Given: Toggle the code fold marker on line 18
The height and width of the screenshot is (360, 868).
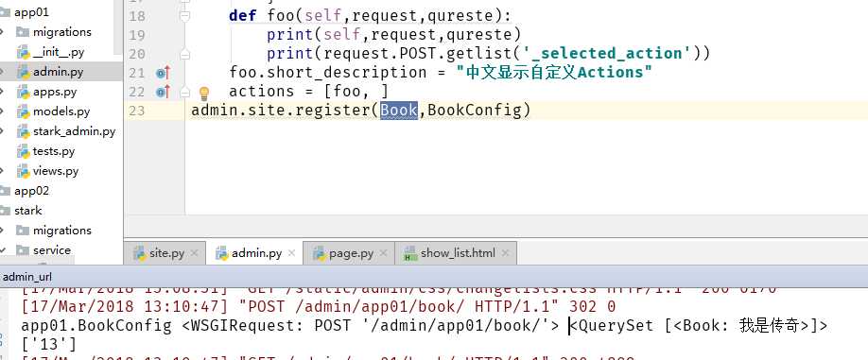Looking at the screenshot, I should 185,16.
